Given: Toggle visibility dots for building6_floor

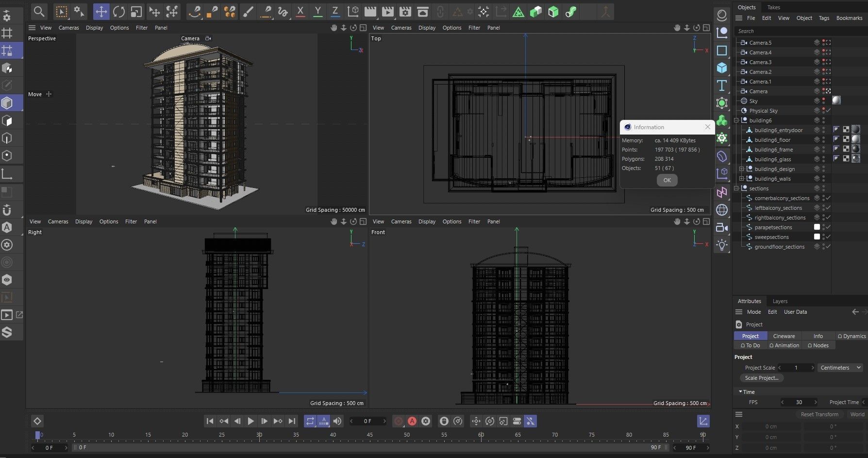Looking at the screenshot, I should [x=823, y=140].
